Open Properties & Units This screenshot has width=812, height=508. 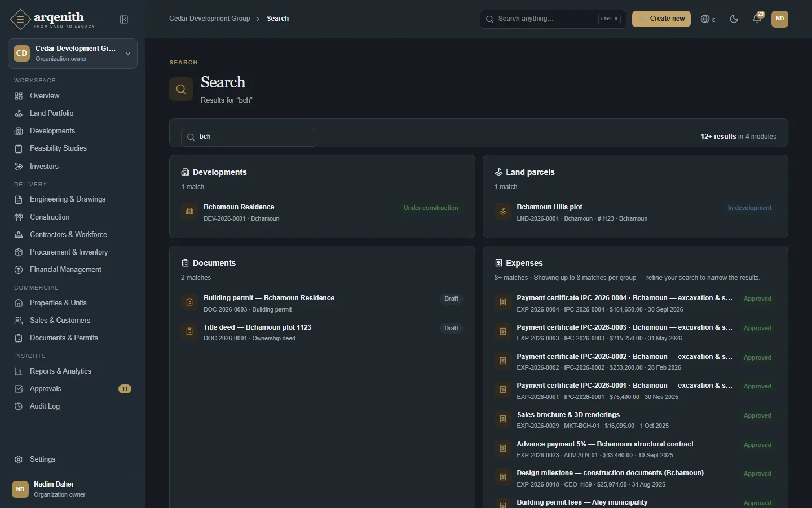click(x=73, y=303)
